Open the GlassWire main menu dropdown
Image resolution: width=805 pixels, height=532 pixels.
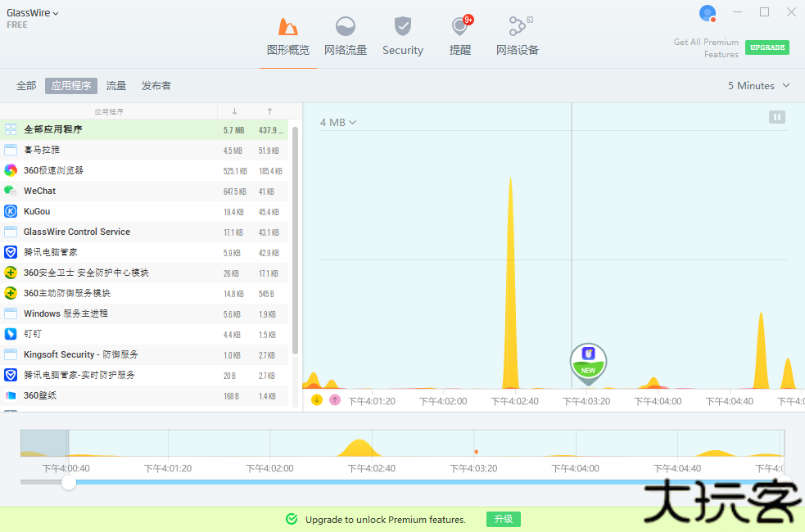click(x=32, y=13)
